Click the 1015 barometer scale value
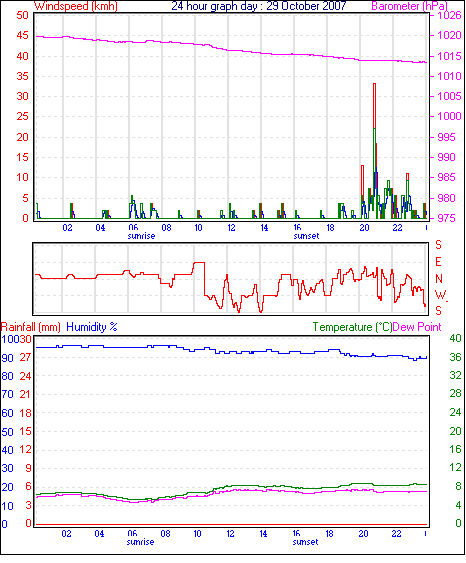Viewport: 466px width, 563px height. coord(449,56)
